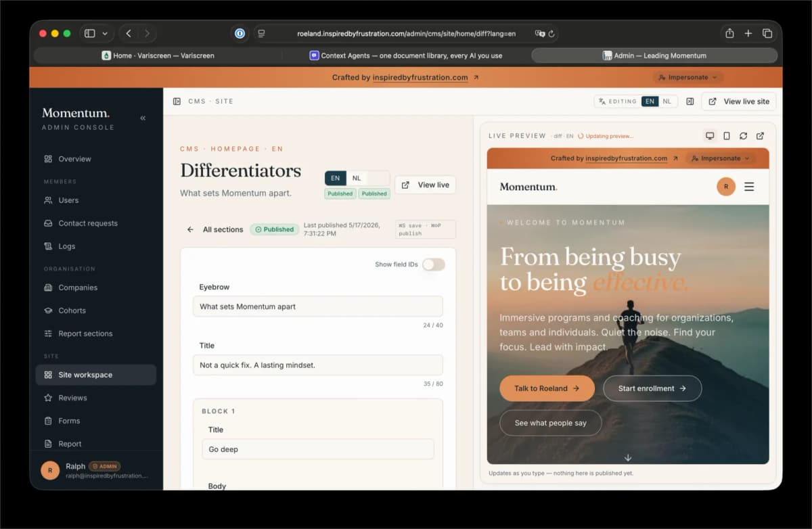812x529 pixels.
Task: Click View live site button
Action: click(x=739, y=101)
